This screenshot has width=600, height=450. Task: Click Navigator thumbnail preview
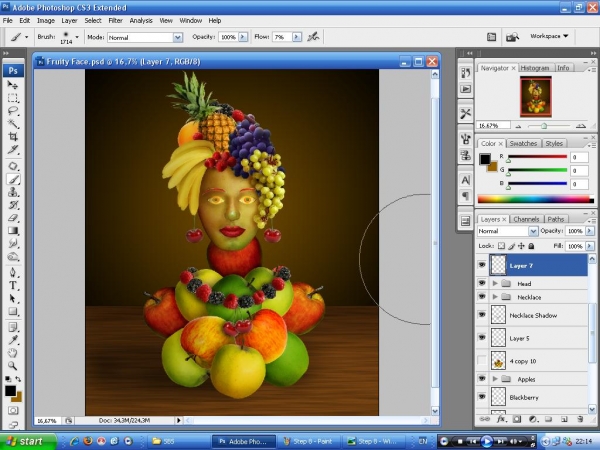(x=536, y=96)
